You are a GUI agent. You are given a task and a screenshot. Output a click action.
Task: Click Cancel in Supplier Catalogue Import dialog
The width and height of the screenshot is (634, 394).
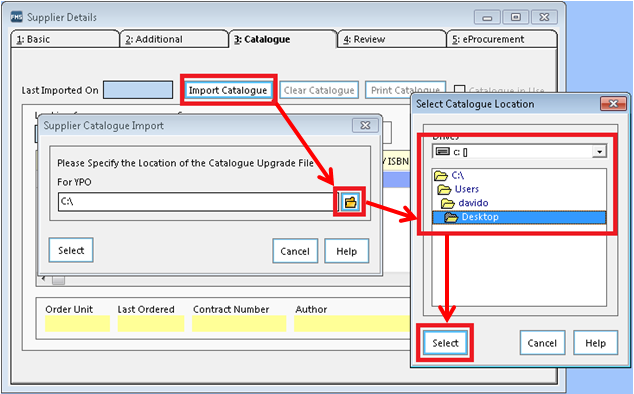295,251
